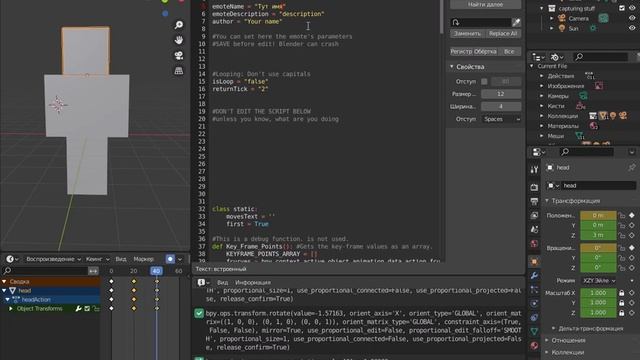The height and width of the screenshot is (360, 640).
Task: Click wrench modifier icon on Object Transforms channel
Action: (78, 309)
